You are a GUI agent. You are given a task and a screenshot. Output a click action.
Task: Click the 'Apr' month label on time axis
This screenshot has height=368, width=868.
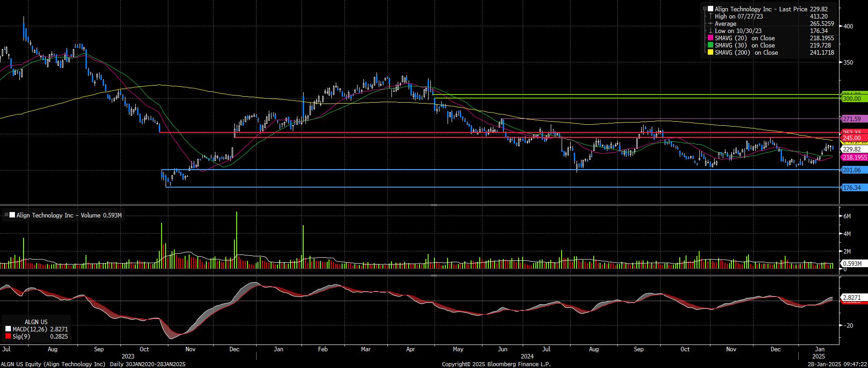coord(410,349)
